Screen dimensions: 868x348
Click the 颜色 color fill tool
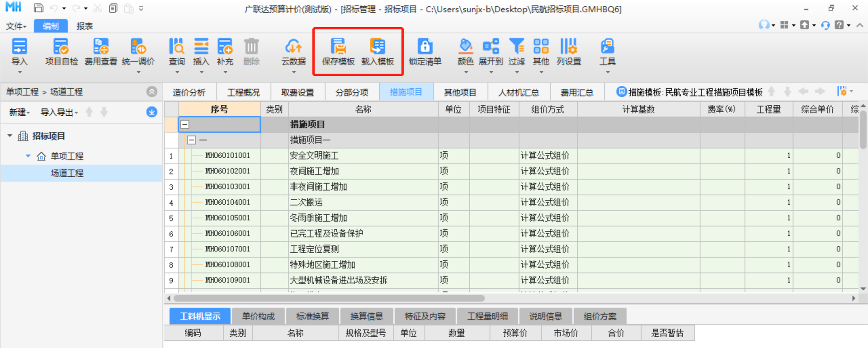pyautogui.click(x=465, y=47)
